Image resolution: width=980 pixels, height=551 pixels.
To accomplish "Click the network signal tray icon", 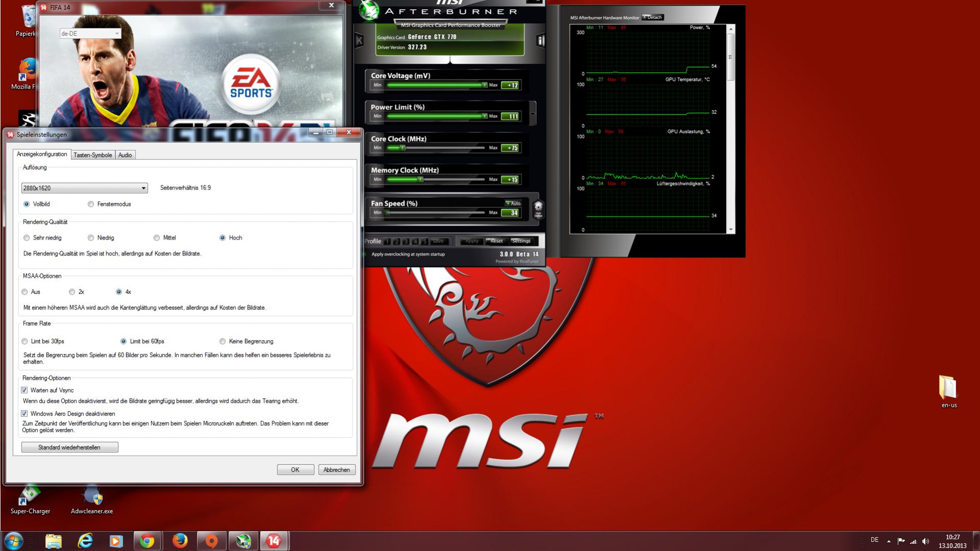I will tap(913, 541).
